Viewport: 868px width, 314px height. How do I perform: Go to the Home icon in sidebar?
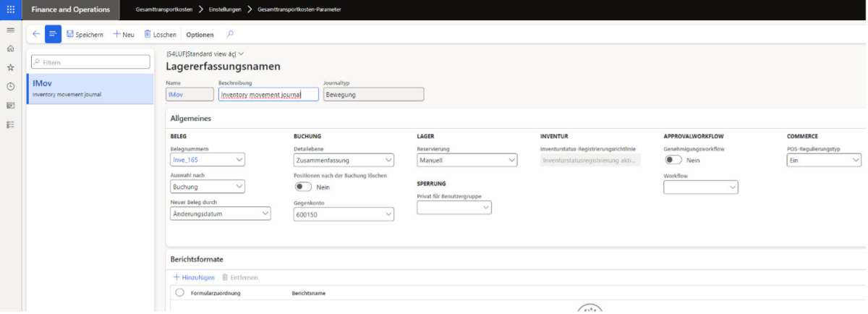point(10,49)
